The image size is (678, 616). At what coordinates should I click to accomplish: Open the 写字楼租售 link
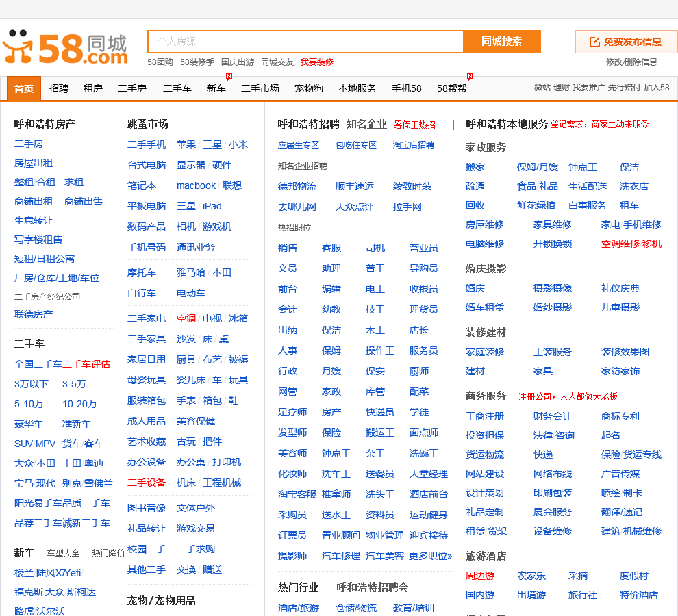pos(38,240)
